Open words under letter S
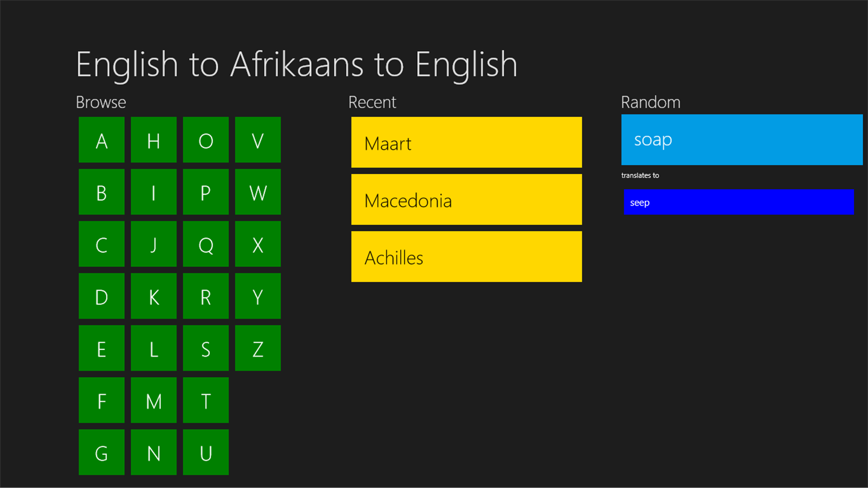 [x=206, y=348]
